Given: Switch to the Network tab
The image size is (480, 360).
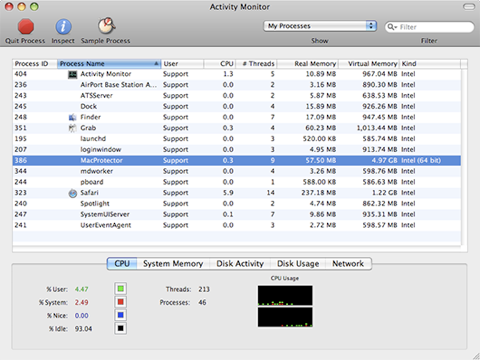Looking at the screenshot, I should point(348,264).
